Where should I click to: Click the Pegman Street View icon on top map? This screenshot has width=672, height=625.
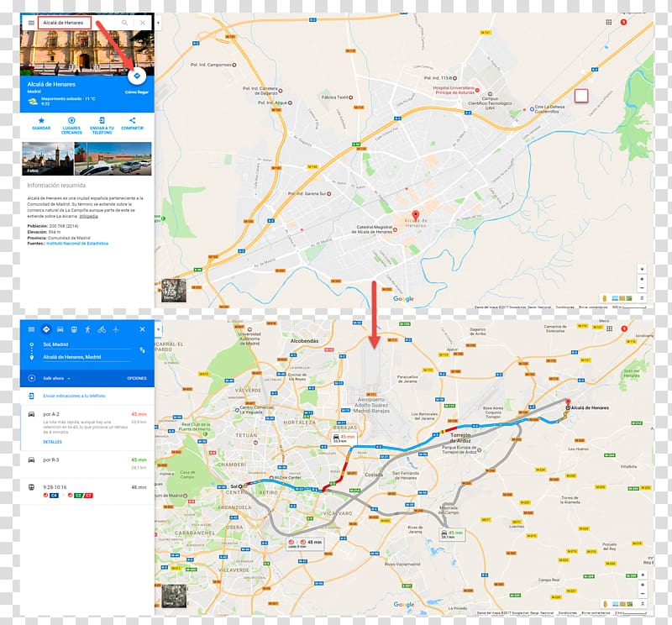pos(604,298)
